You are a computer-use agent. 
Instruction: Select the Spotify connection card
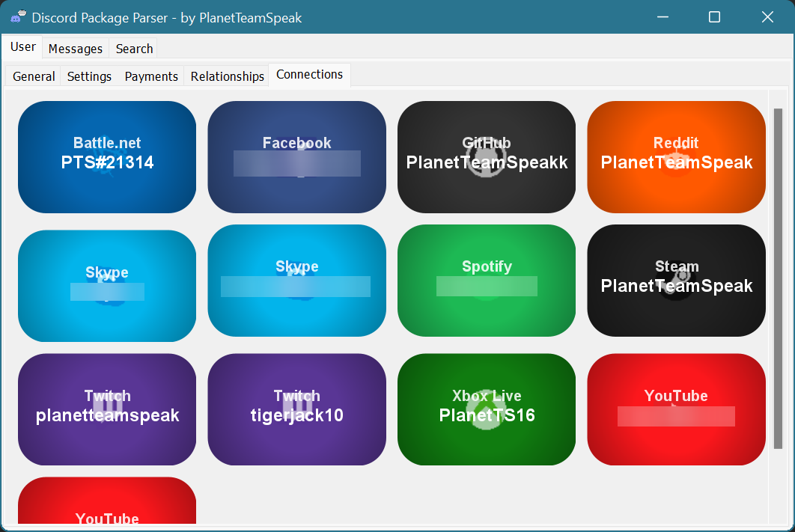click(487, 281)
